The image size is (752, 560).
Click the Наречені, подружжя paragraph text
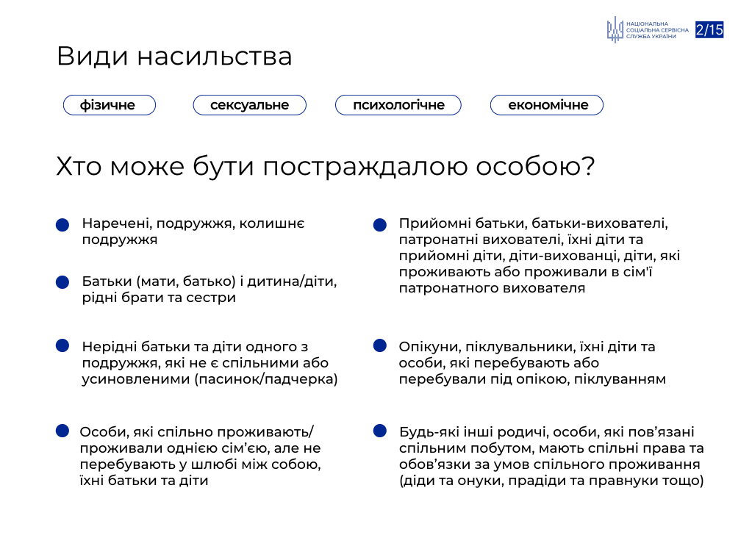click(x=193, y=231)
